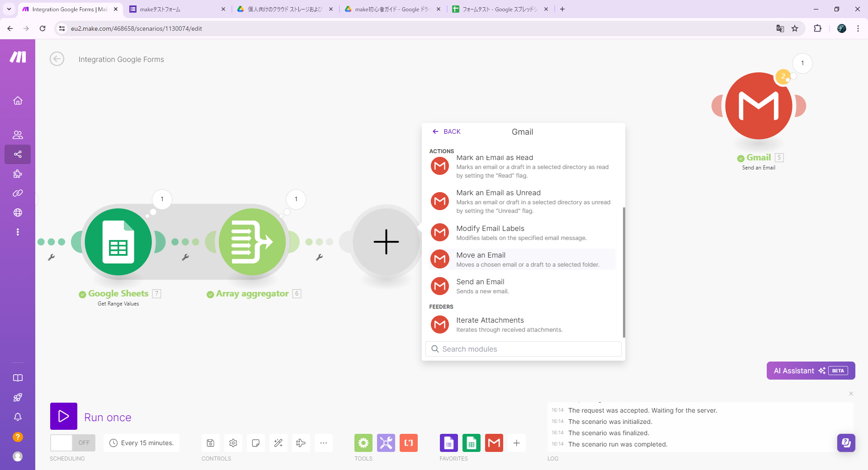This screenshot has width=868, height=470.
Task: Click BACK in the Gmail module panel
Action: 447,132
